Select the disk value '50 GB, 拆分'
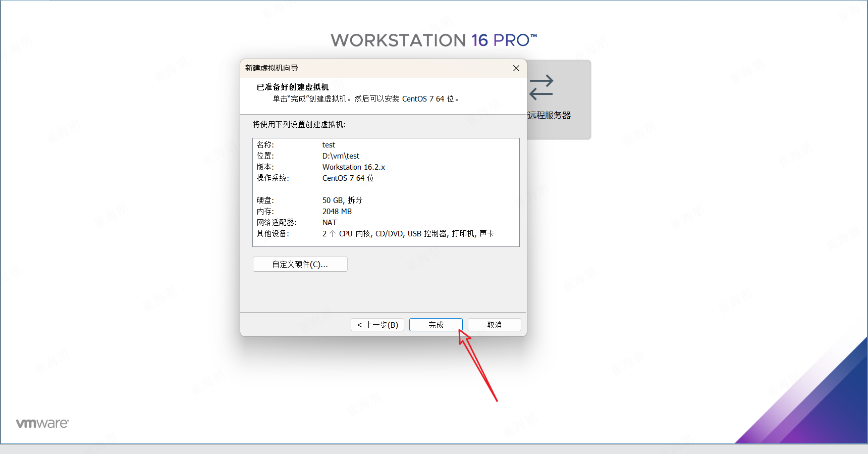Image resolution: width=868 pixels, height=454 pixels. click(x=342, y=200)
